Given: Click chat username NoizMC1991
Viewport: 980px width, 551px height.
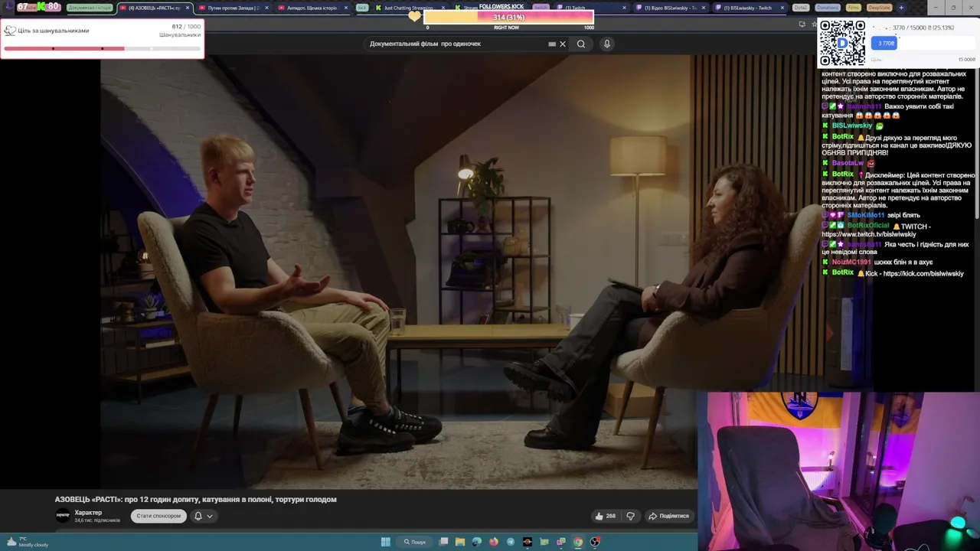Looking at the screenshot, I should pos(851,262).
